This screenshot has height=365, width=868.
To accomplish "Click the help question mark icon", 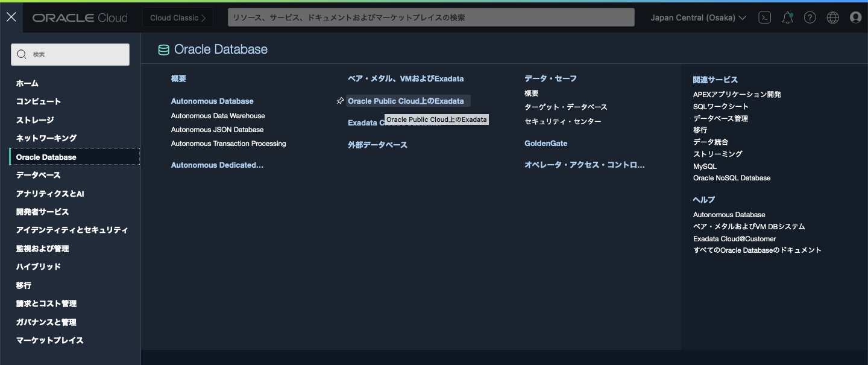I will pos(810,17).
